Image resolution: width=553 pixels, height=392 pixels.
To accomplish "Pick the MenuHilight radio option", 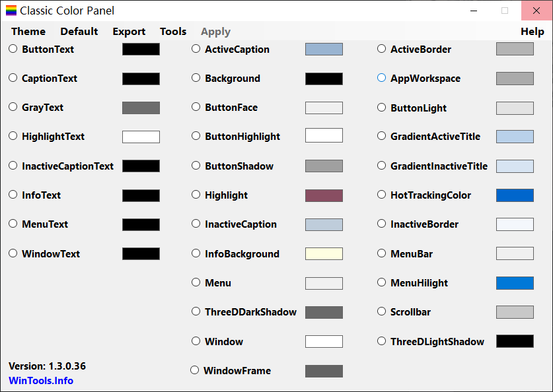I will tap(381, 282).
